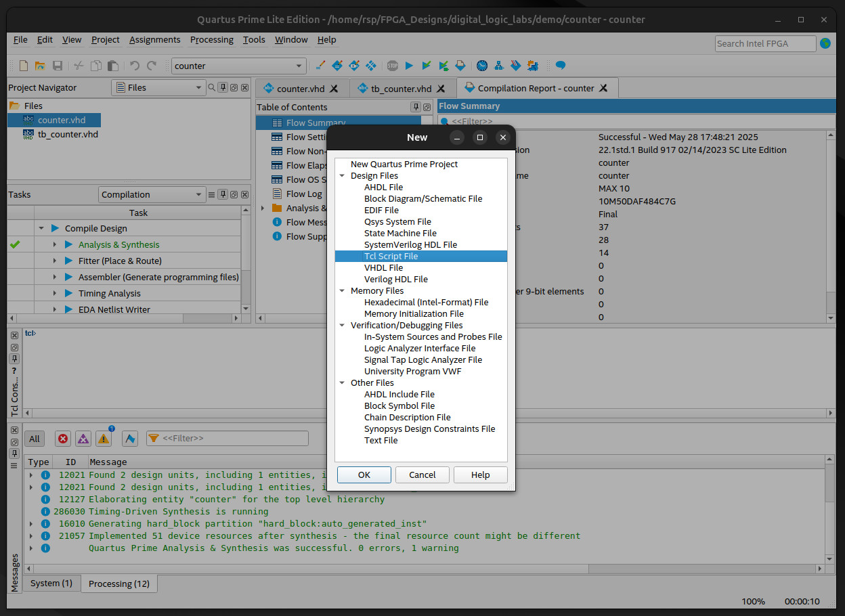This screenshot has width=845, height=616.
Task: Click the Start Compilation play icon in toolbar
Action: click(x=409, y=66)
